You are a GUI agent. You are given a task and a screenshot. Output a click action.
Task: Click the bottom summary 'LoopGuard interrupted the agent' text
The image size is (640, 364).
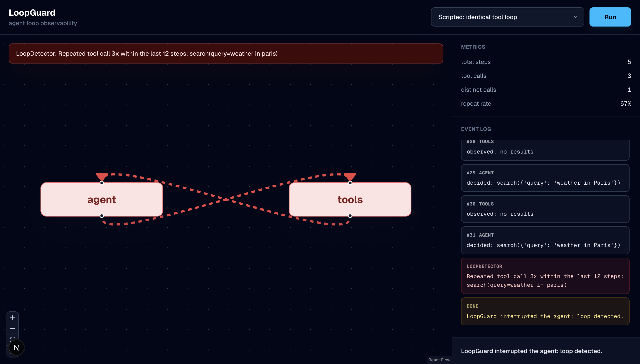click(x=531, y=351)
